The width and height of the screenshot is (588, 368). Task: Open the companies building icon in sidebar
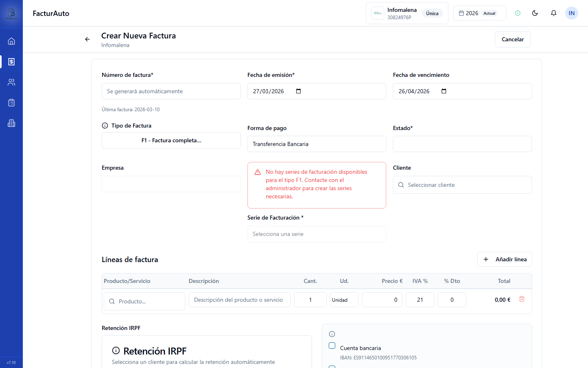click(11, 123)
